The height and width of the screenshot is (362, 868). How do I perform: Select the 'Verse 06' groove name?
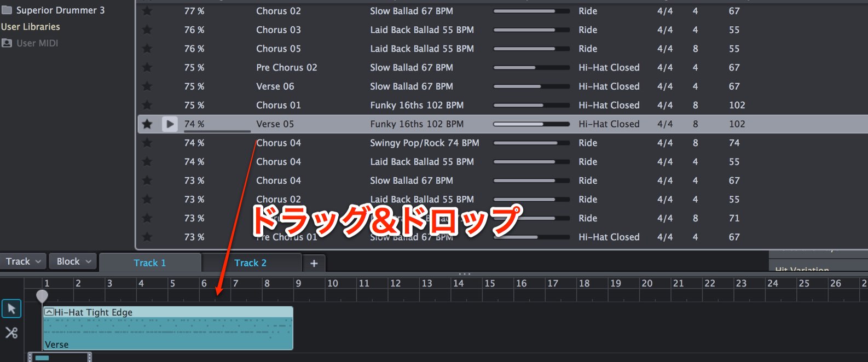coord(275,86)
